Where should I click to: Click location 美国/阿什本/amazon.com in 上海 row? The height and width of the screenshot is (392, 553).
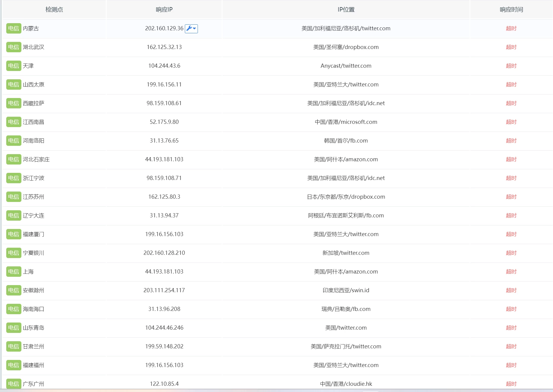pos(346,272)
